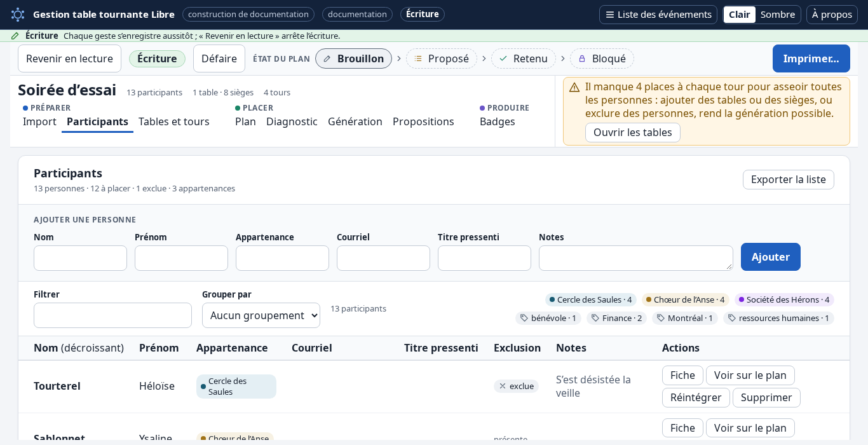Toggle the Écriture mode pill
This screenshot has height=445, width=868.
[157, 58]
